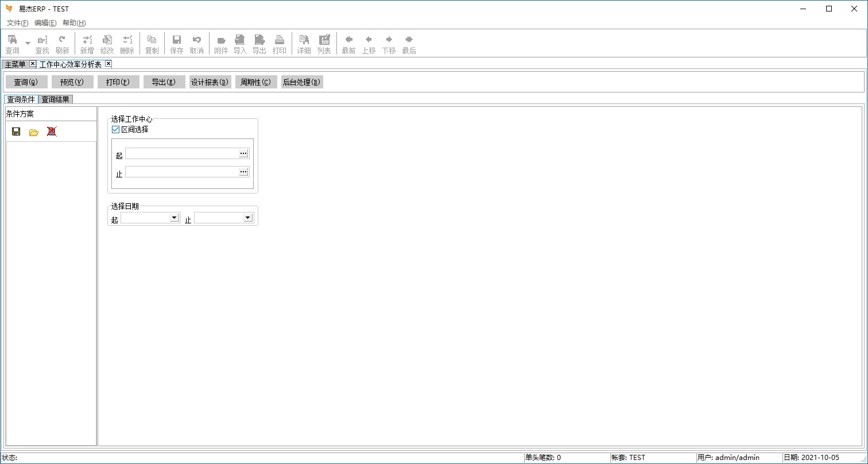The width and height of the screenshot is (868, 464).
Task: Open the dropdown arrow beside 查询 toolbar icon
Action: pos(28,44)
